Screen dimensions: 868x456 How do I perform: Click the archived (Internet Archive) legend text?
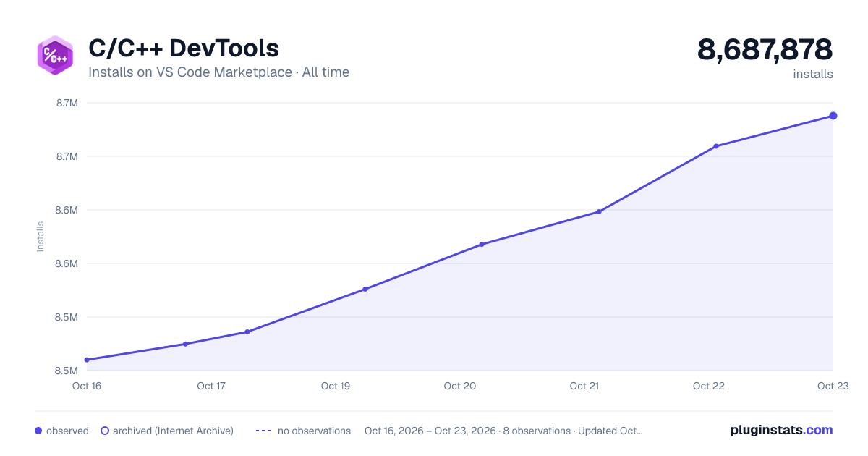(x=173, y=431)
